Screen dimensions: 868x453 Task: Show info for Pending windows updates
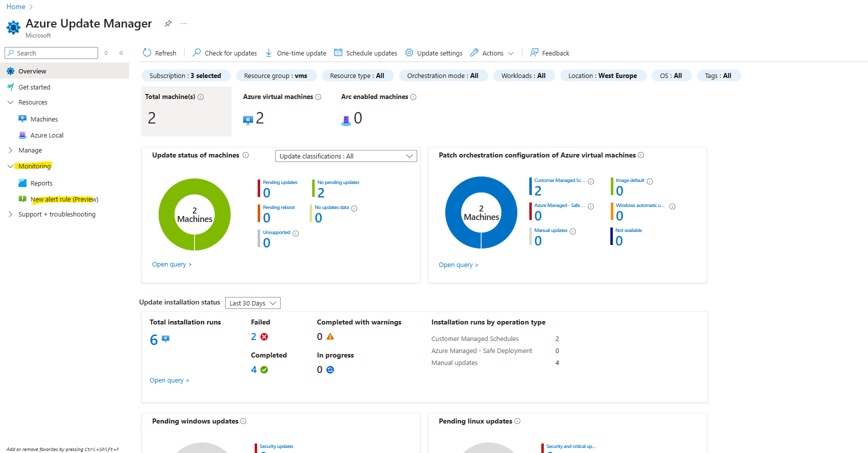[x=243, y=421]
